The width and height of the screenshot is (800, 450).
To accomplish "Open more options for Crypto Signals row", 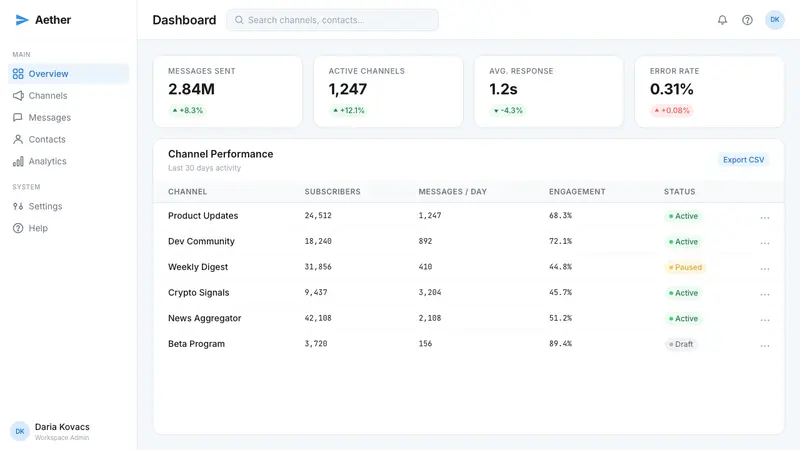I will tap(765, 294).
